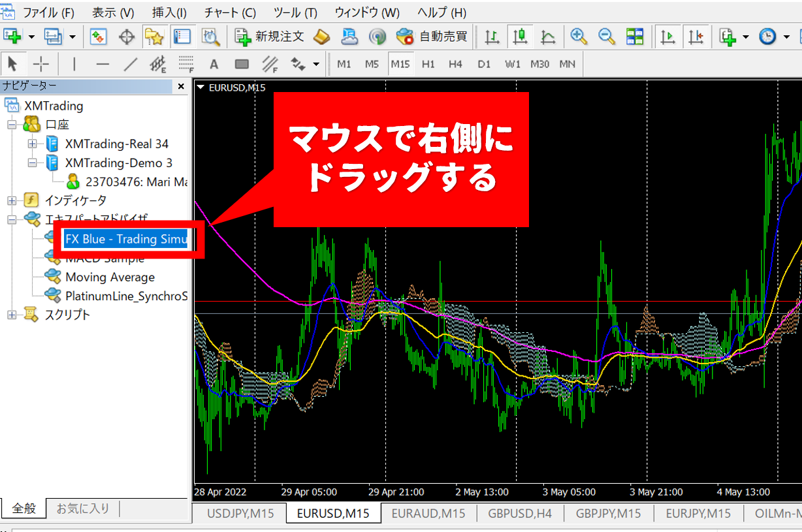Select the crosshair tool

pyautogui.click(x=41, y=64)
